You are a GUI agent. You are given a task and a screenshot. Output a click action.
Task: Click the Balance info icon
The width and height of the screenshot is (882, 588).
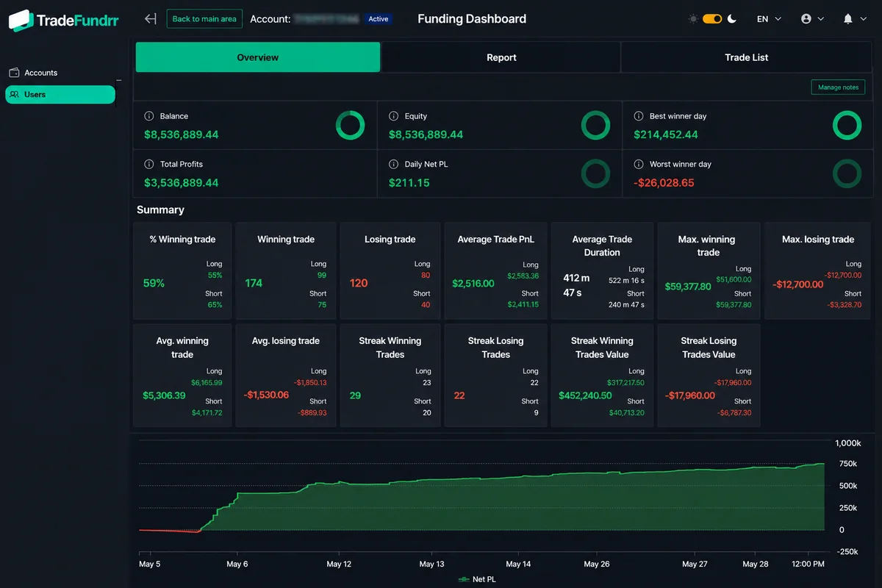(x=149, y=116)
